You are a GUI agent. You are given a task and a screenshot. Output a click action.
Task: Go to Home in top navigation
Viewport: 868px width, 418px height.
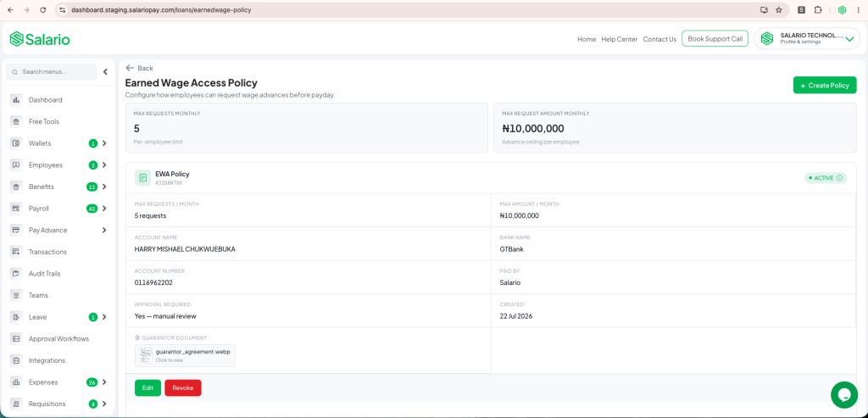(587, 39)
